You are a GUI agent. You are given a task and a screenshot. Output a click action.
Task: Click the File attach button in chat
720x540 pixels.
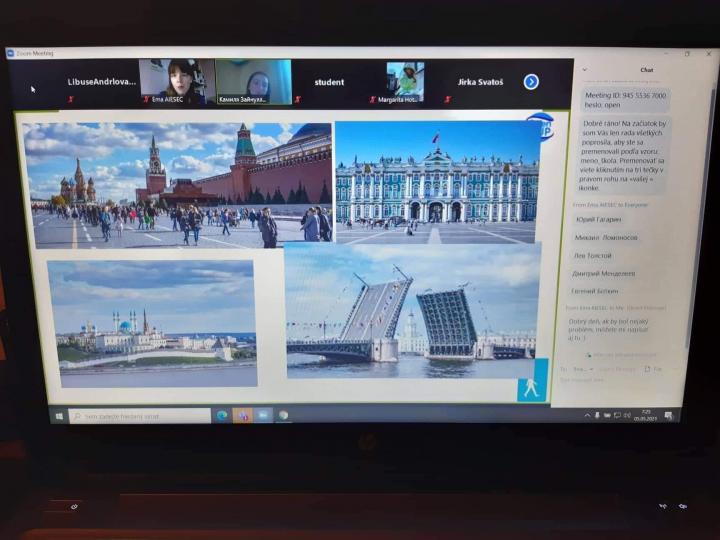653,369
